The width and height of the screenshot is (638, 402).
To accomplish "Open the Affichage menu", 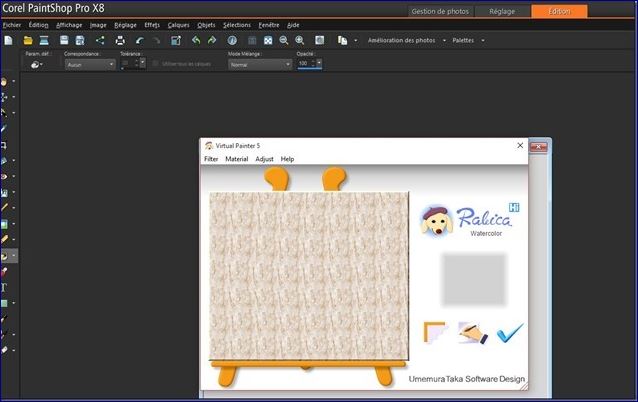I will click(69, 25).
